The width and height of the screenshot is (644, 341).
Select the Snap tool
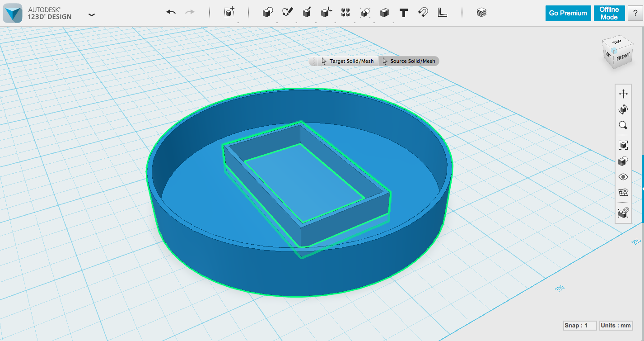click(x=423, y=13)
